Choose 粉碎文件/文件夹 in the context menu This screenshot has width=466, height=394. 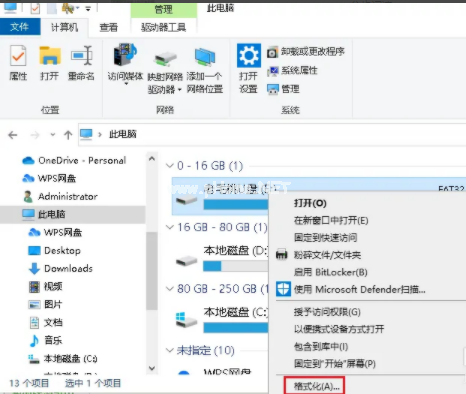pyautogui.click(x=327, y=255)
